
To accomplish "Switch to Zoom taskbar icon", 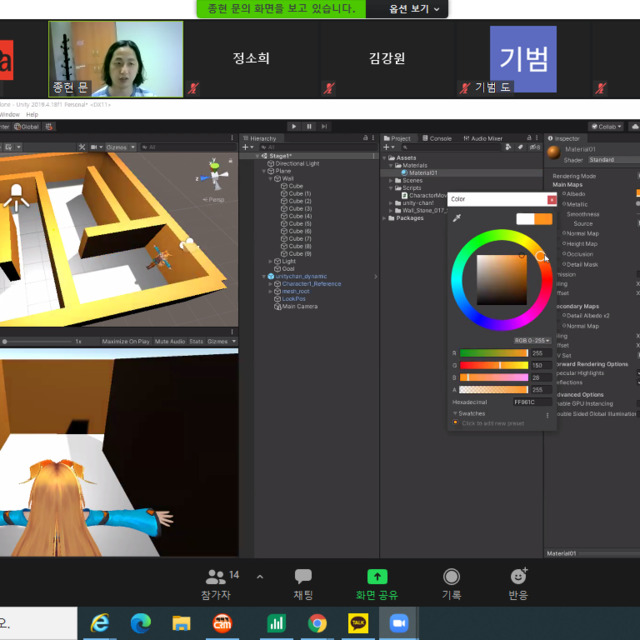I will (x=399, y=623).
